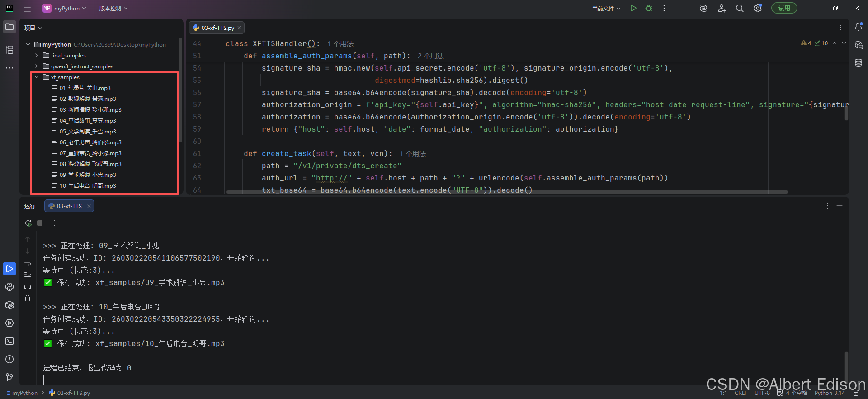The width and height of the screenshot is (868, 399).
Task: Click the 试用 trial button
Action: tap(784, 8)
